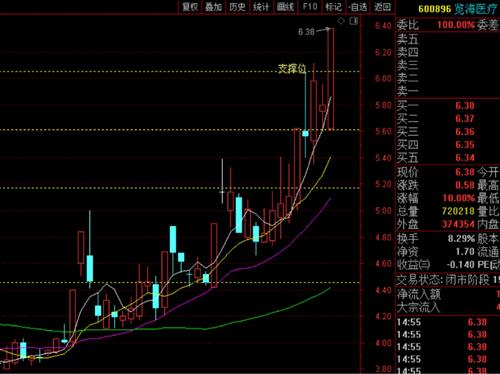Remove stock from 自选 watchlist
This screenshot has height=374, width=500.
tap(358, 7)
